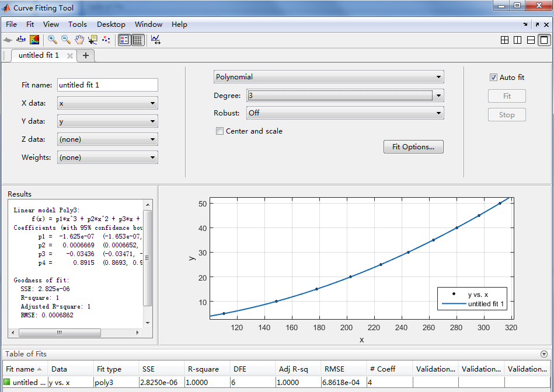Open the Desktop menu
The height and width of the screenshot is (392, 554).
click(x=111, y=24)
